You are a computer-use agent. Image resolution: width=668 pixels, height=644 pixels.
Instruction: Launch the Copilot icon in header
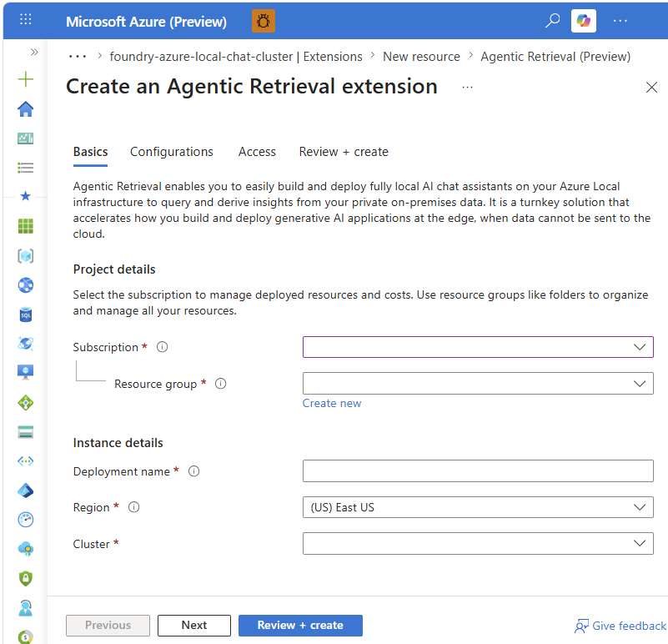click(583, 21)
